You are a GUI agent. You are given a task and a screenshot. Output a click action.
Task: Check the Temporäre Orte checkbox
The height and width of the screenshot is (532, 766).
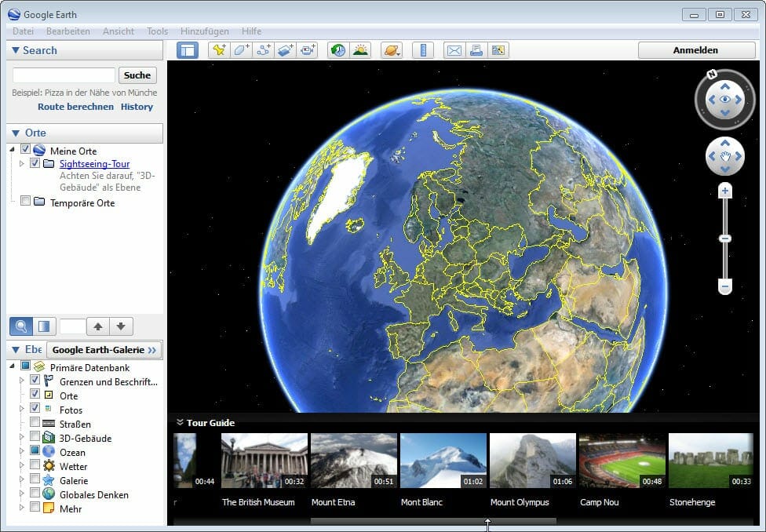(26, 202)
